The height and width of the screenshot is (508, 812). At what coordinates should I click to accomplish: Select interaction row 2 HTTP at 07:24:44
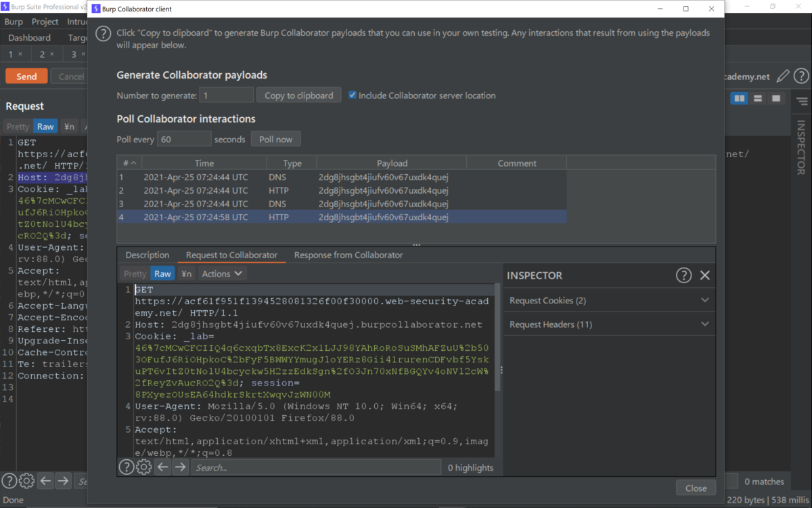pyautogui.click(x=342, y=191)
